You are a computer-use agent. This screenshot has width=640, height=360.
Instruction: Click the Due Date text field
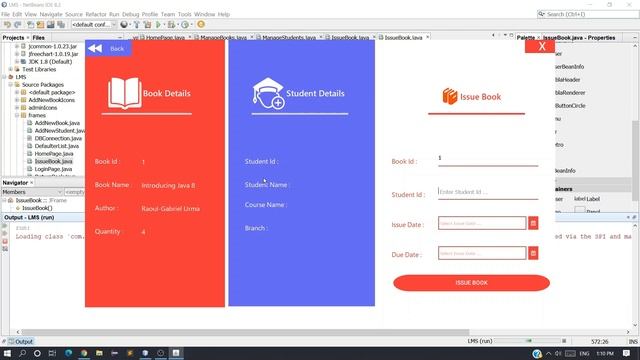click(x=482, y=253)
